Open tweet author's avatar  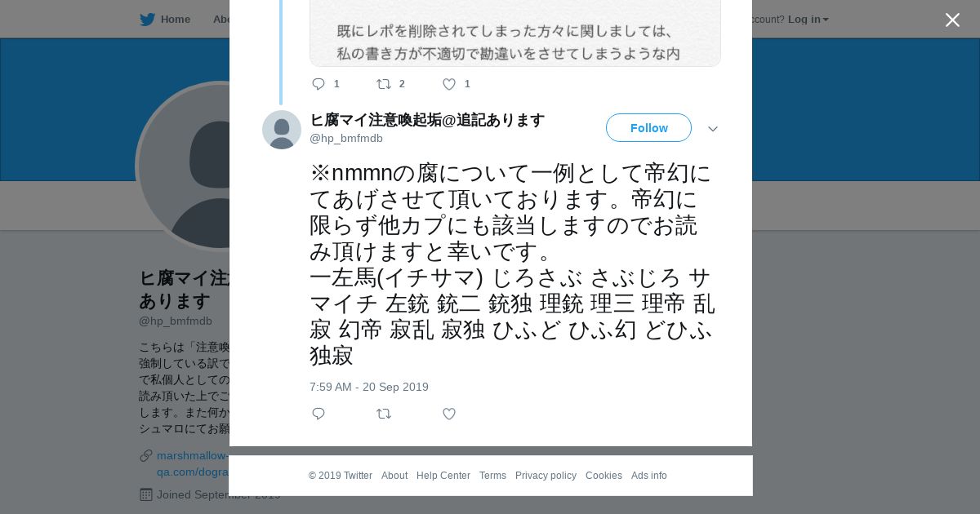(282, 130)
